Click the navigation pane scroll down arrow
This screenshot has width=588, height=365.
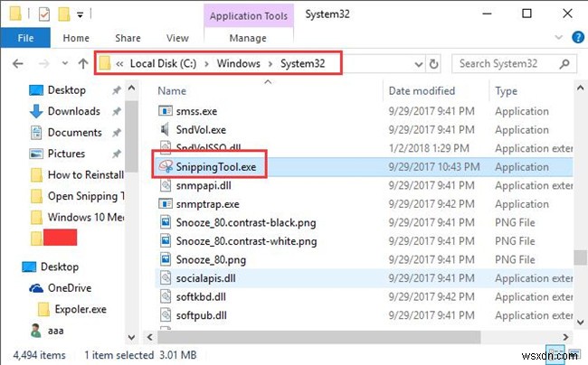(x=131, y=337)
